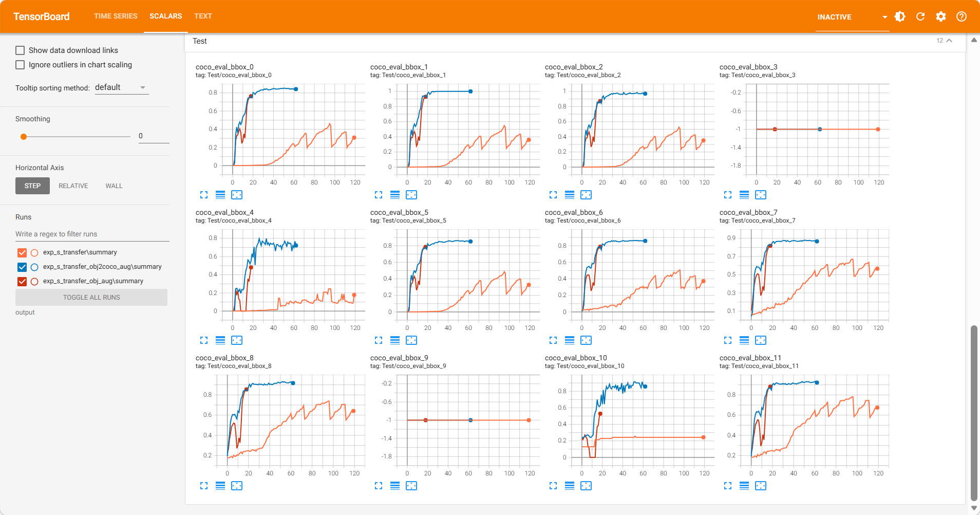Open TensorBoard settings gear
The height and width of the screenshot is (515, 980).
tap(941, 16)
